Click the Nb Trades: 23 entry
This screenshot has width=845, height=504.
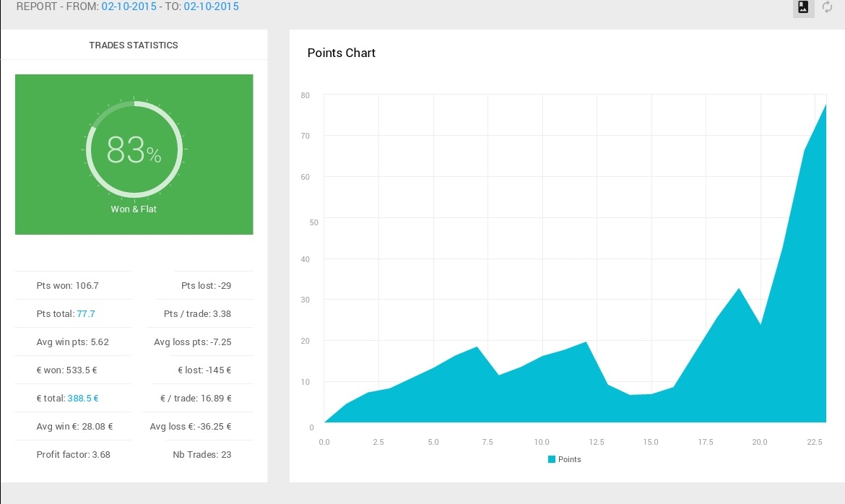(x=202, y=454)
